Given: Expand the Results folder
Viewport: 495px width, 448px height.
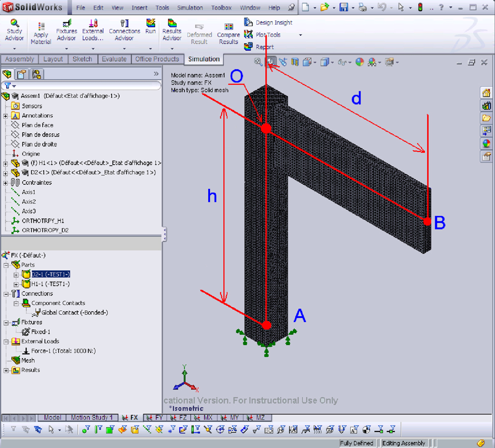Looking at the screenshot, I should point(6,370).
